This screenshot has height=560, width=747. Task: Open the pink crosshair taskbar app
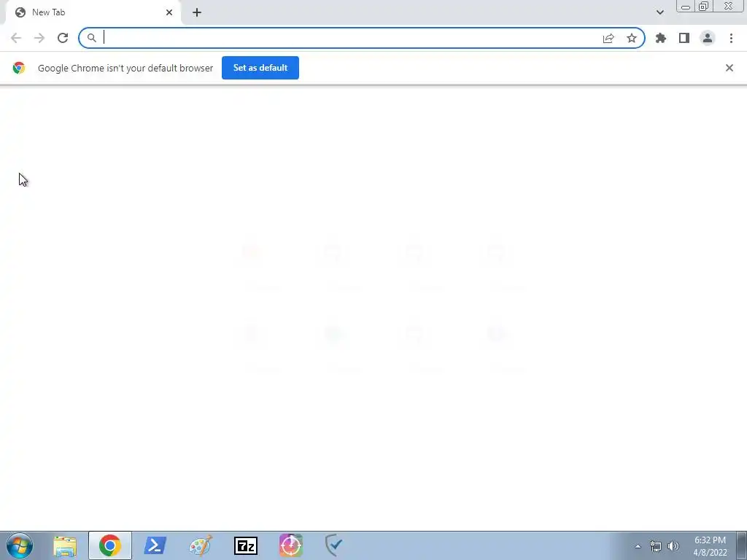[291, 545]
